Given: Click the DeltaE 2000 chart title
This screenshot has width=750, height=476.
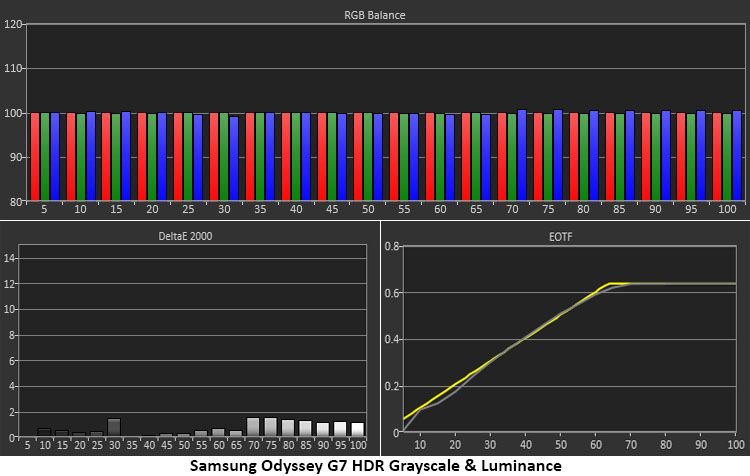Looking at the screenshot, I should click(185, 236).
